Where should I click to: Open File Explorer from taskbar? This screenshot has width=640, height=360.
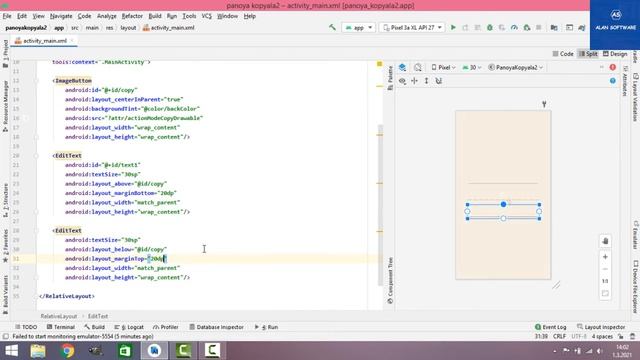[38, 351]
